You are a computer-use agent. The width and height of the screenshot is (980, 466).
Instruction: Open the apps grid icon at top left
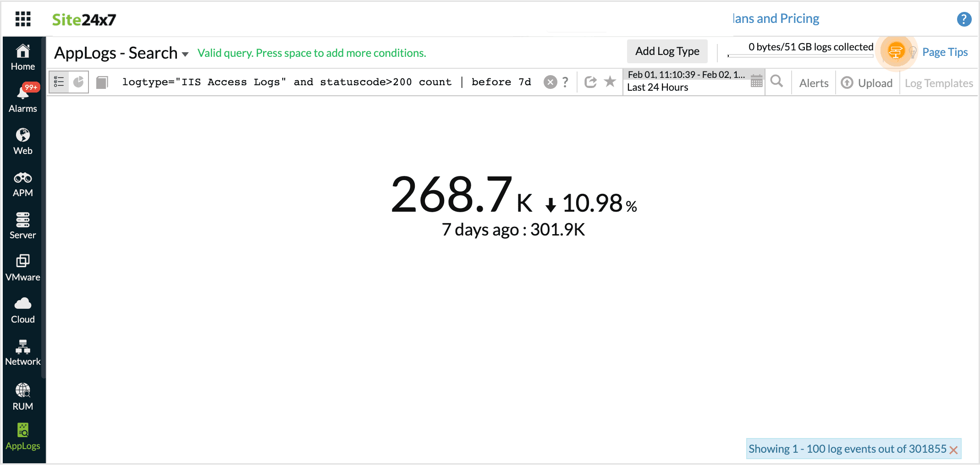22,19
